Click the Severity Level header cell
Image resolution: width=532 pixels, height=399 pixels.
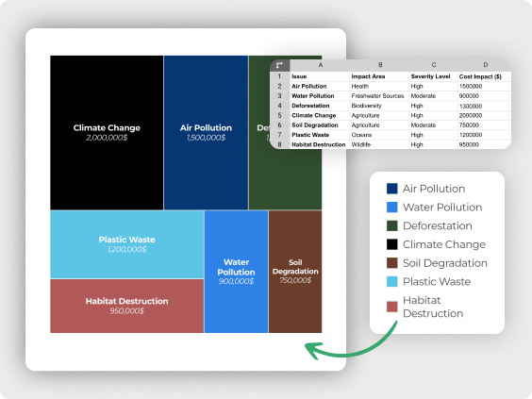click(x=434, y=76)
